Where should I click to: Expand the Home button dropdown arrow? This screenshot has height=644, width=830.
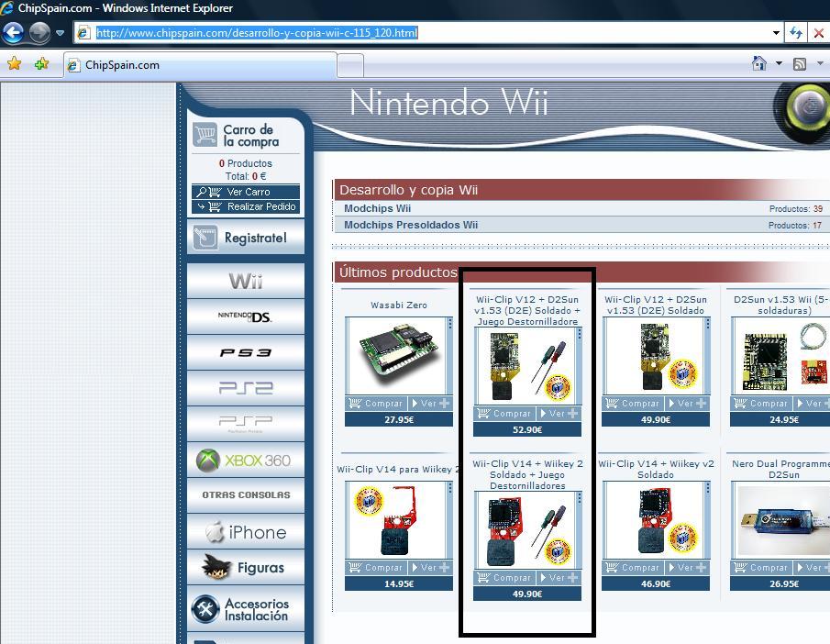pyautogui.click(x=779, y=63)
